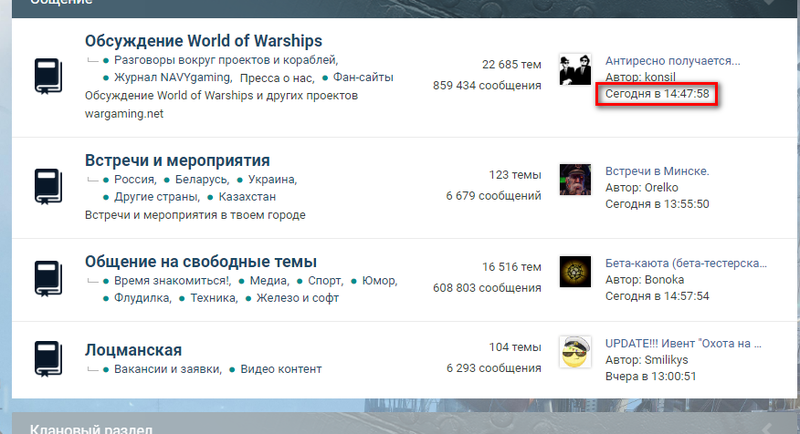Go to Журнал NAVYgaming subforum
Viewport: 800px width, 434px height.
pos(173,78)
